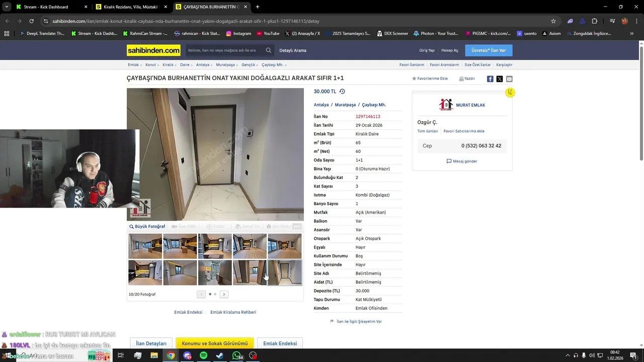Share listing on Facebook
This screenshot has width=644, height=362.
click(490, 79)
